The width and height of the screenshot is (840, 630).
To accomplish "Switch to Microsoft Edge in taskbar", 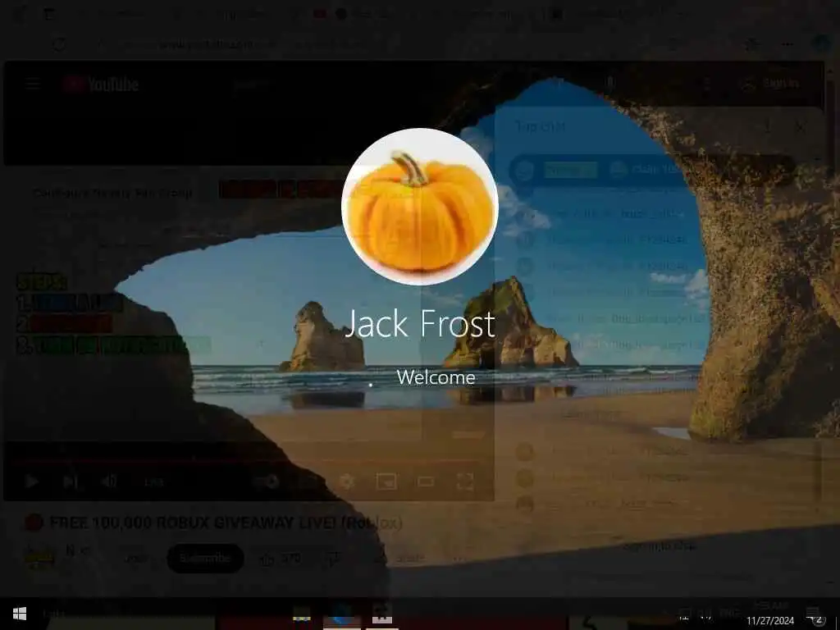I will (342, 614).
